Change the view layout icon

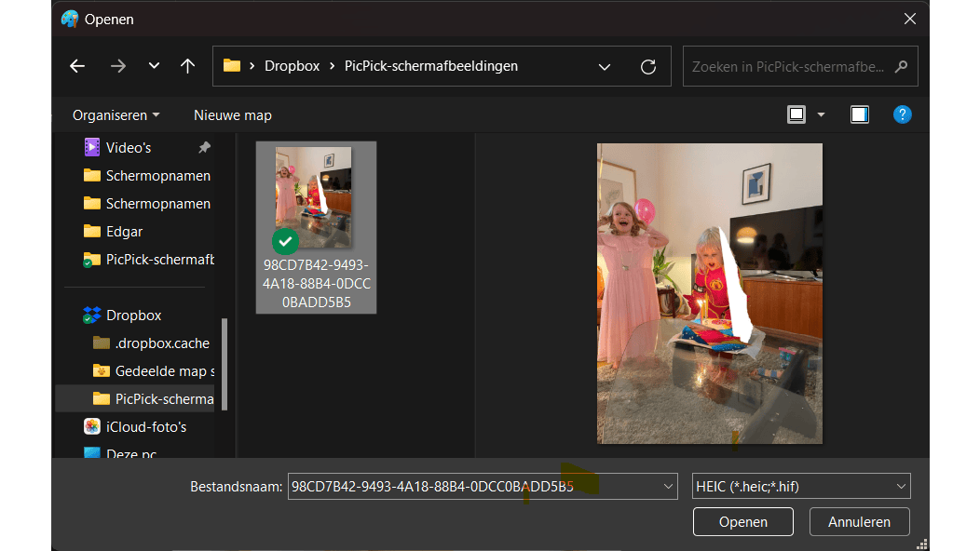point(796,114)
